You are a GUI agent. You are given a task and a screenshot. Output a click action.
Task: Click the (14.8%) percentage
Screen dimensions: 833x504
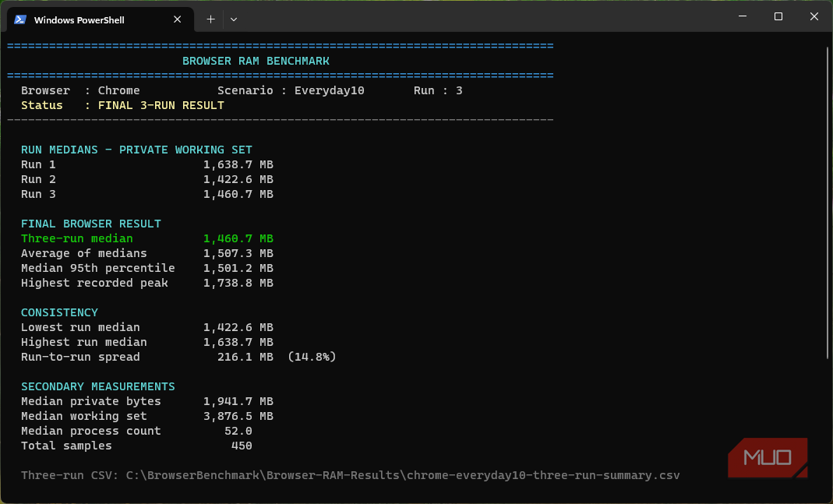tap(312, 357)
